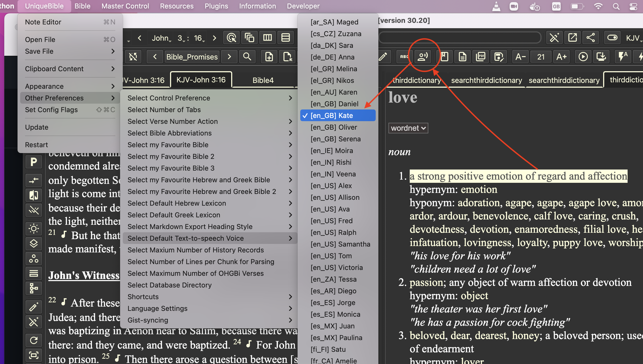Click the Update menu entry

click(70, 127)
